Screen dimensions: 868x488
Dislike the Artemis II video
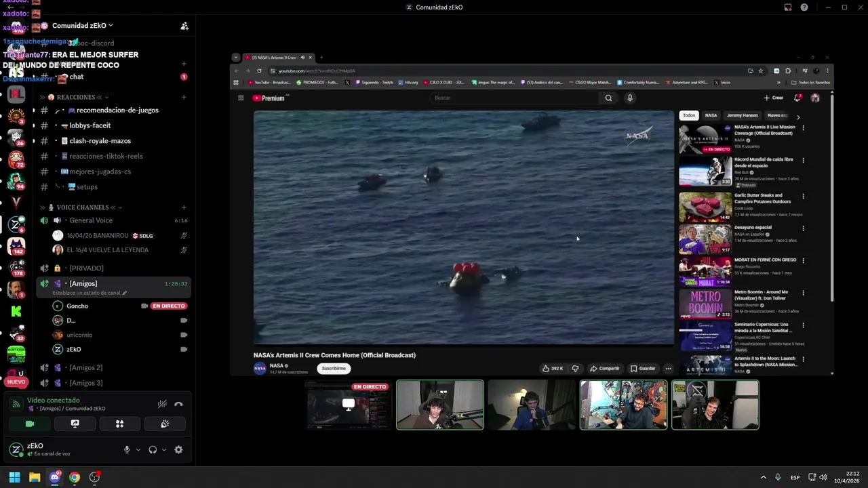575,369
